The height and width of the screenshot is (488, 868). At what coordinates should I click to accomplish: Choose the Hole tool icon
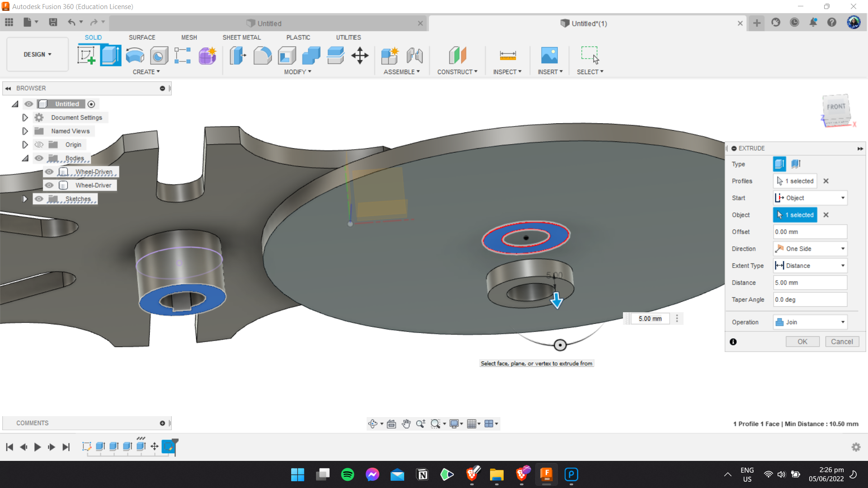coord(159,56)
